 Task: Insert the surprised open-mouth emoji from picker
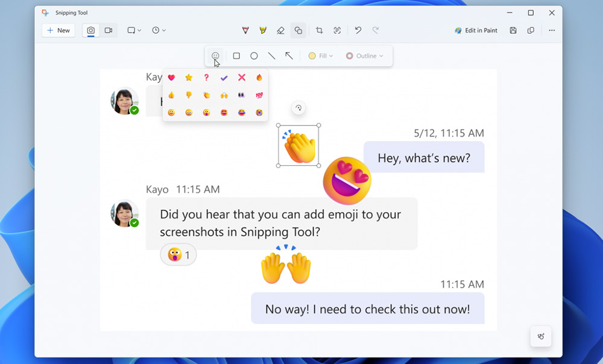[206, 112]
